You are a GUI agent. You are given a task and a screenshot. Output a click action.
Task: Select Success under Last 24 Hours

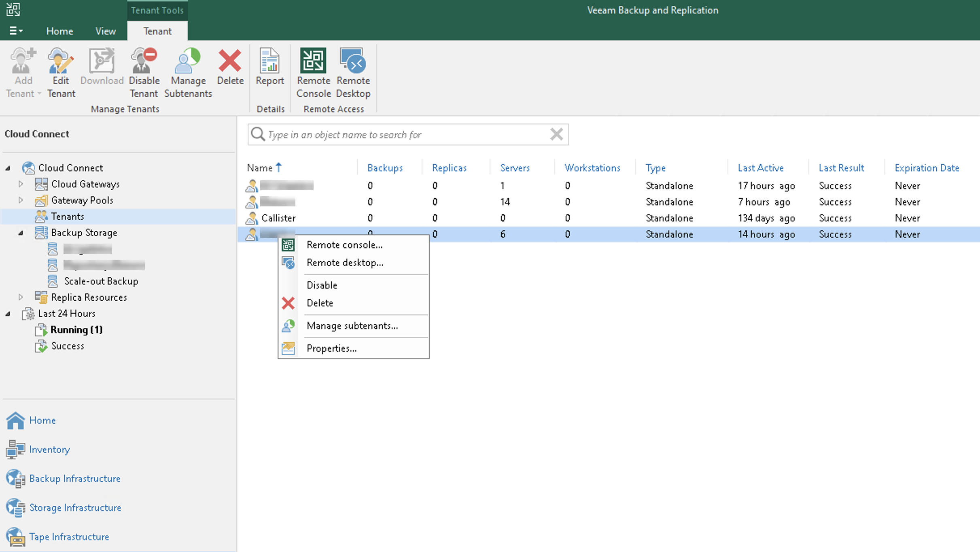[x=68, y=346]
